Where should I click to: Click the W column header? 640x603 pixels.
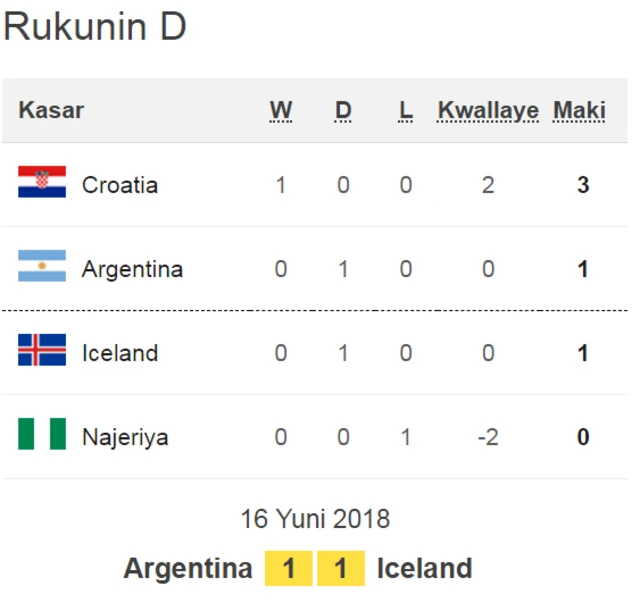281,110
